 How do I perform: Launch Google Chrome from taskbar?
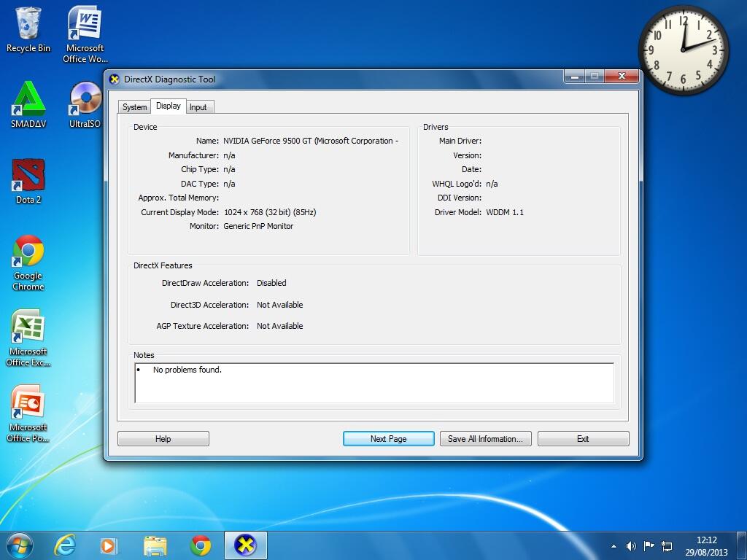click(x=201, y=545)
